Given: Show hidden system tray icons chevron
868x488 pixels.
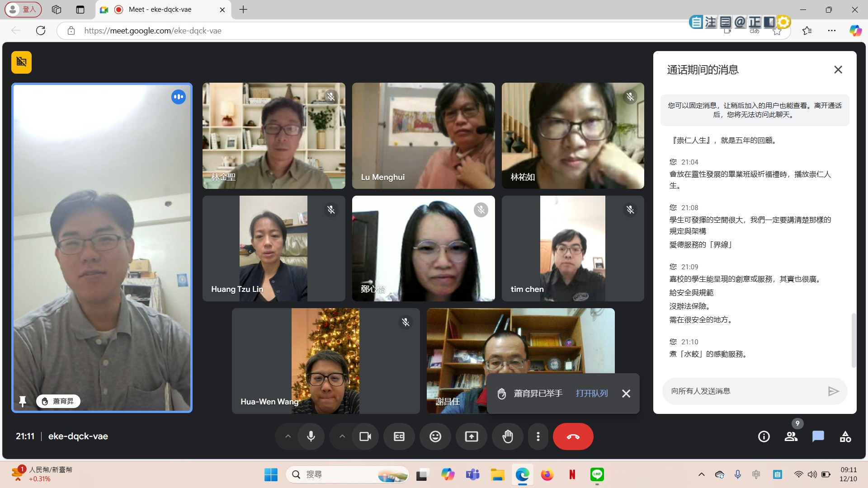Looking at the screenshot, I should pos(702,474).
